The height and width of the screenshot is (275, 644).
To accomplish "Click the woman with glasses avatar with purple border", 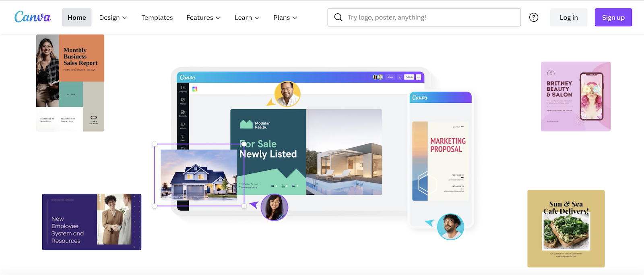I will tap(275, 207).
